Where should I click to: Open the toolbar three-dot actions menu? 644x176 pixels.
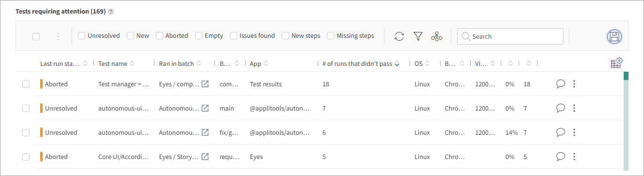(58, 36)
